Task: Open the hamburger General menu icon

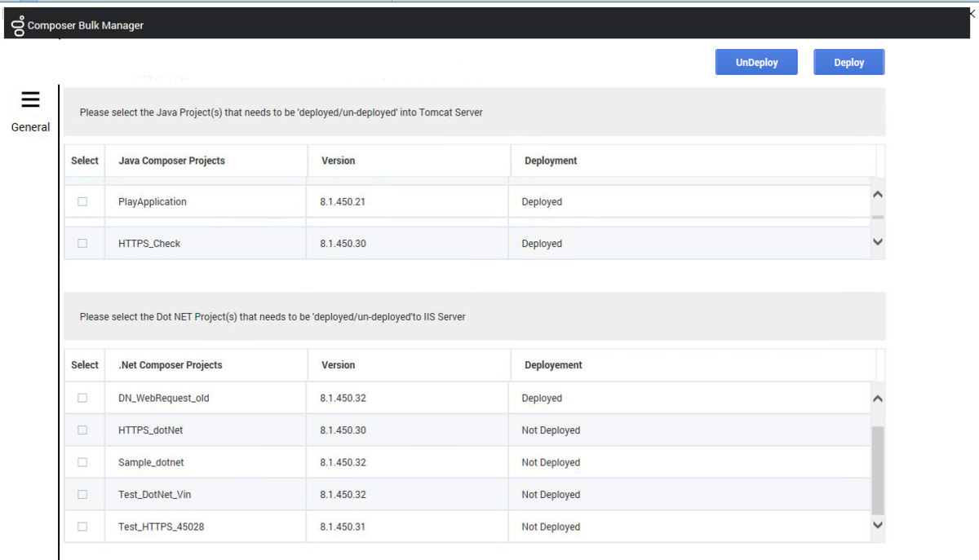Action: tap(30, 99)
